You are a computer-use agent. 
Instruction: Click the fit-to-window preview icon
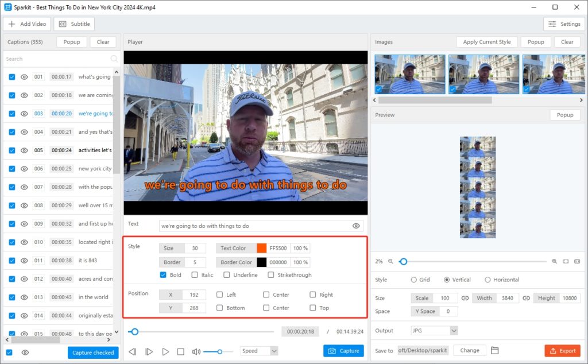pos(566,261)
